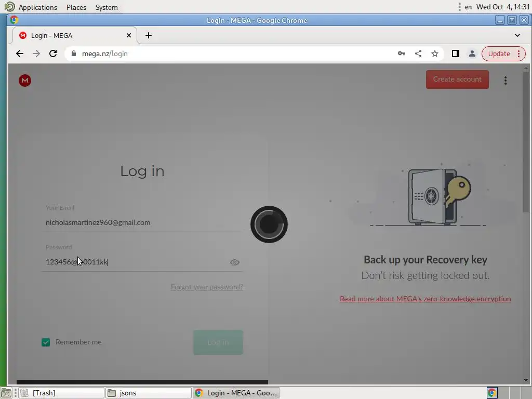532x399 pixels.
Task: Open Chrome side panel icon
Action: 455,54
